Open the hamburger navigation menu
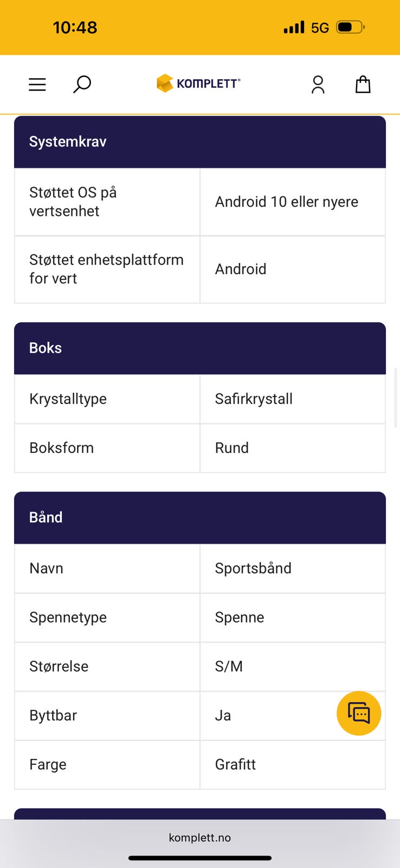 pyautogui.click(x=37, y=85)
